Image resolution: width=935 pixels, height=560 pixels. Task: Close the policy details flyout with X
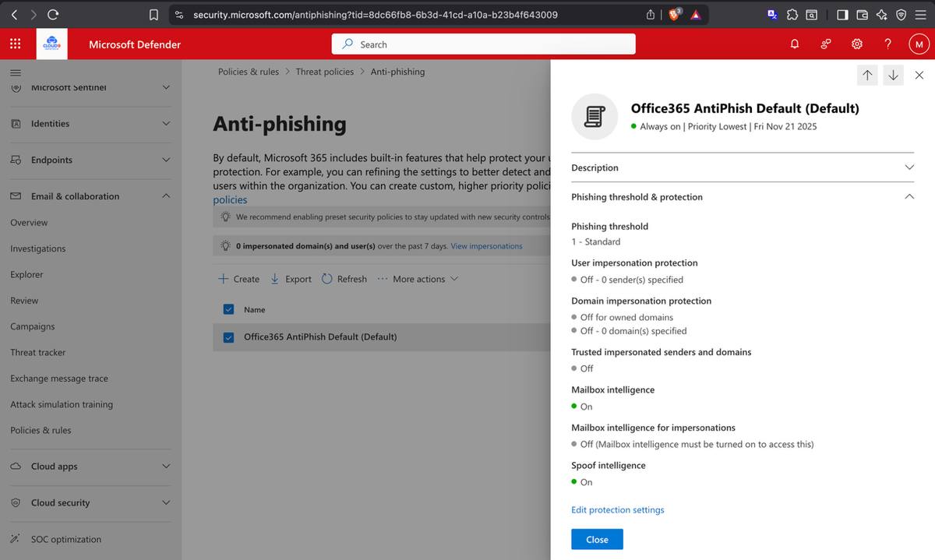click(x=919, y=75)
